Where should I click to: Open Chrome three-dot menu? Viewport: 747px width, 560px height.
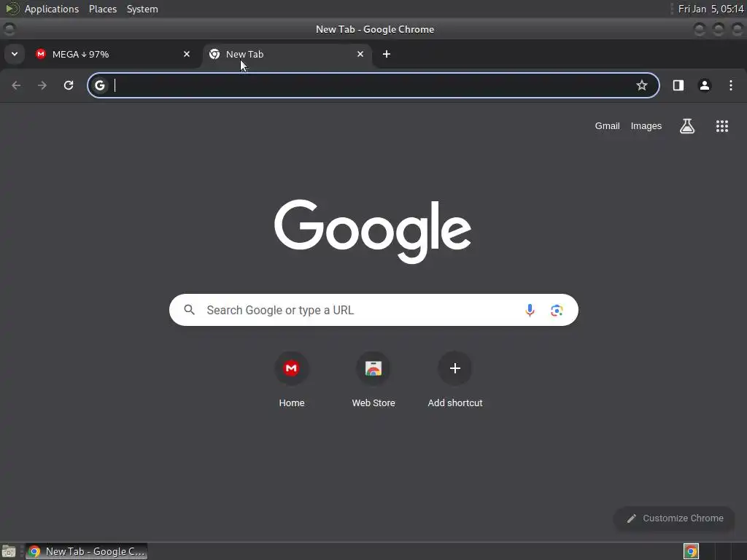pos(731,85)
